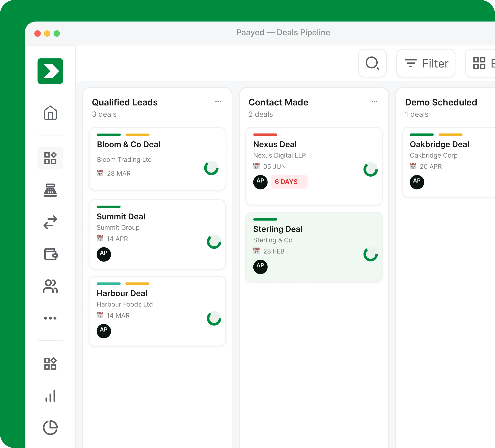Click AP avatar on Harbour Deal
Screen dimensions: 495x448
pos(104,331)
